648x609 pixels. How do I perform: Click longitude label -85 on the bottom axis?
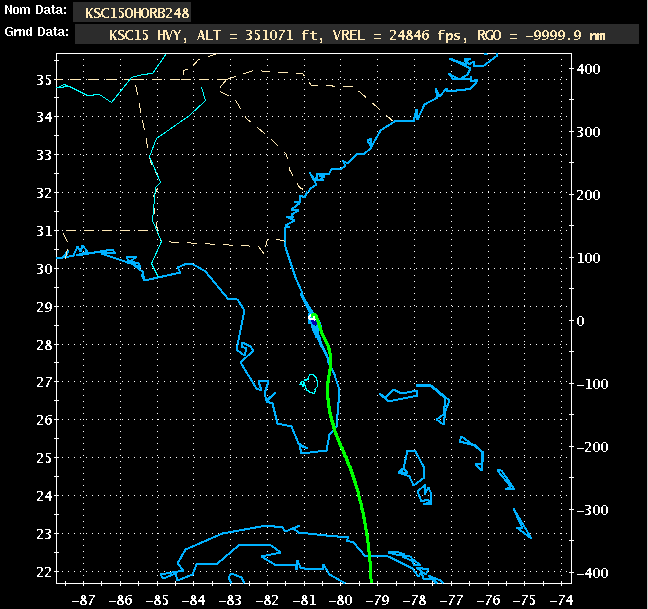[157, 600]
